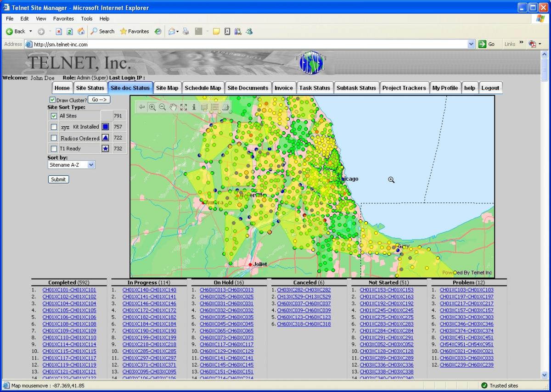This screenshot has width=551, height=392.
Task: Expand the address bar history dropdown
Action: coord(471,44)
